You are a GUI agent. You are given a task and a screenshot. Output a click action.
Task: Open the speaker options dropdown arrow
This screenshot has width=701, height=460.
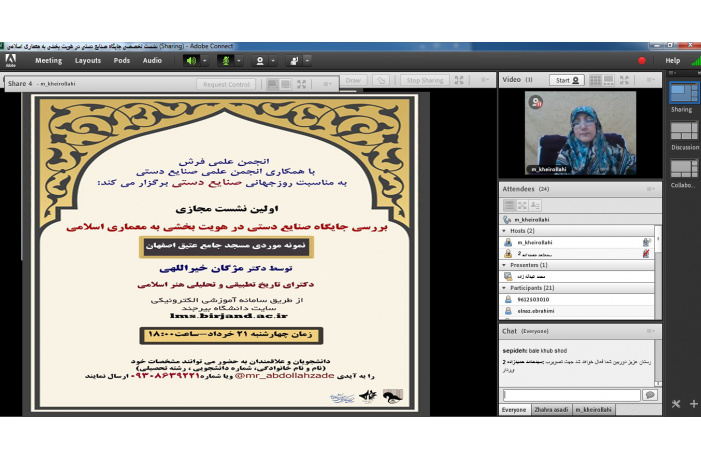[x=205, y=61]
